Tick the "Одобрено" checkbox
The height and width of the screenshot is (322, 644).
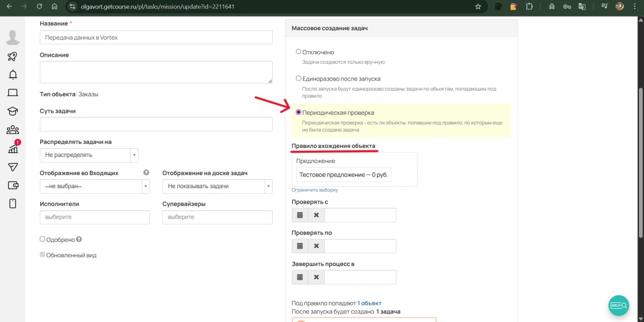(42, 239)
